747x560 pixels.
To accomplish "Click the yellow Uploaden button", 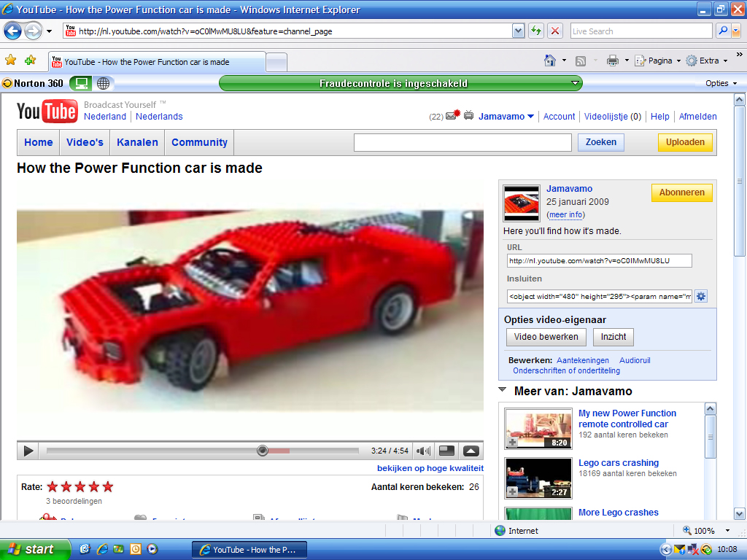I will pos(685,142).
